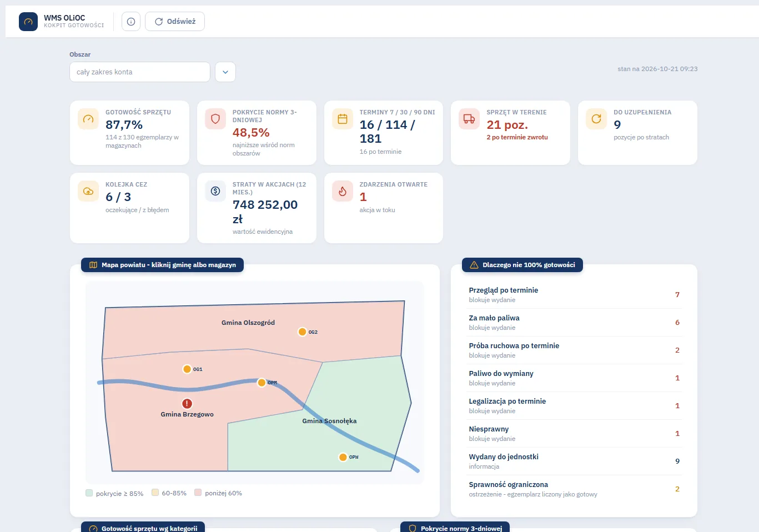Image resolution: width=759 pixels, height=532 pixels.
Task: Open the 'Za mało paliwa' row
Action: (574, 323)
